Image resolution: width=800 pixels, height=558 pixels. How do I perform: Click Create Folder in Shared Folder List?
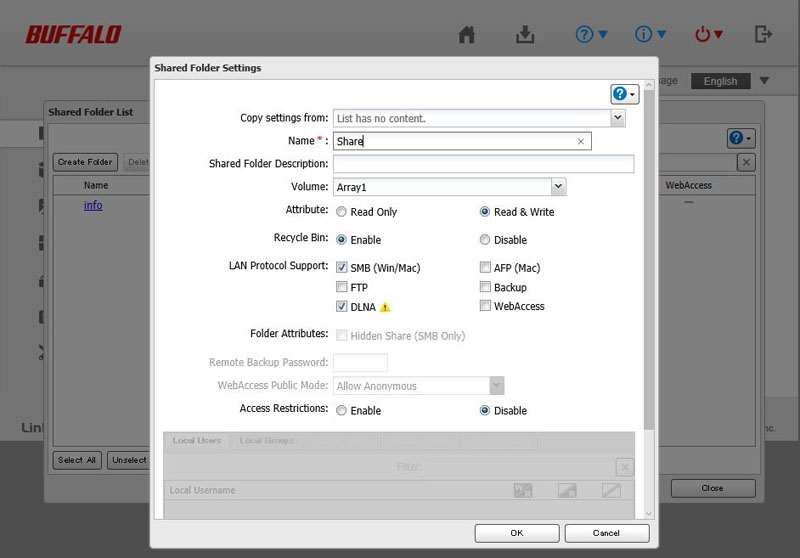85,162
